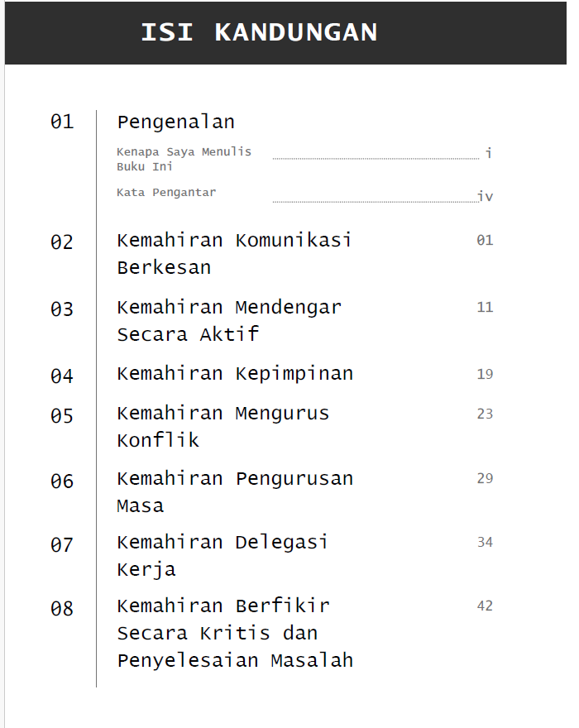Open Kemahiran Mendengar Secara Aktif chapter
579x728 pixels.
pos(229,320)
